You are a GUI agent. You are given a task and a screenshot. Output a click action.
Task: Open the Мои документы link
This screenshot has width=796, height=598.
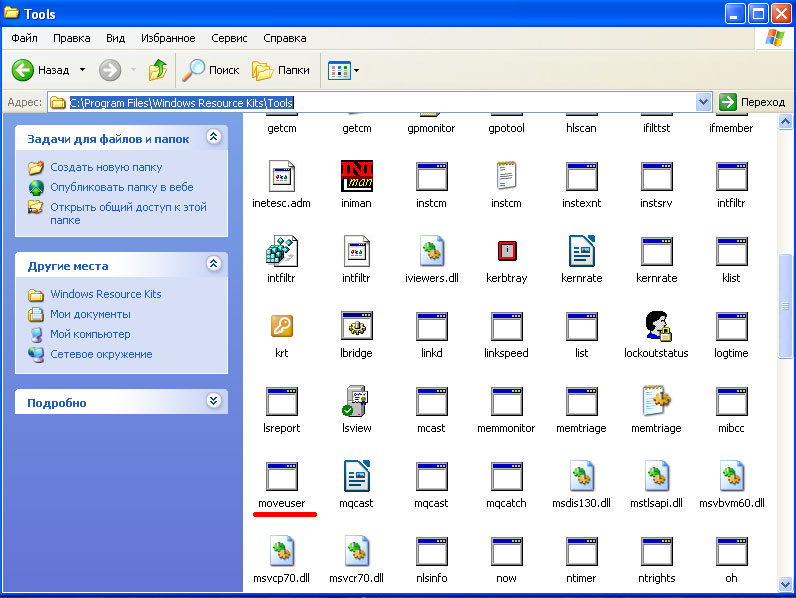[x=90, y=314]
